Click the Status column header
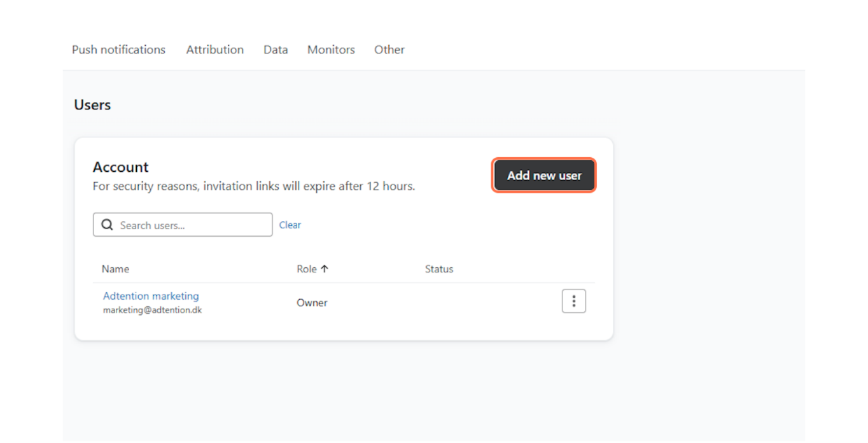Image resolution: width=868 pixels, height=443 pixels. click(439, 269)
